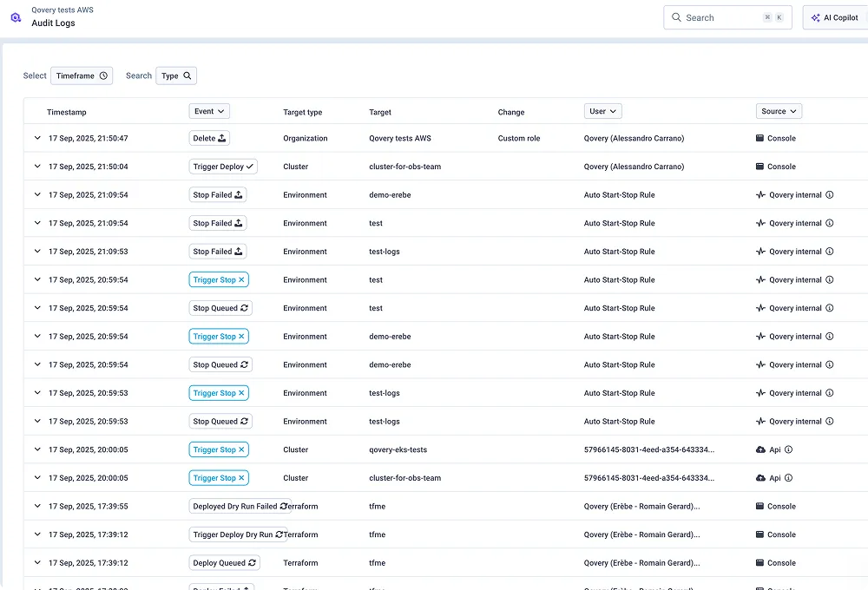The height and width of the screenshot is (590, 868).
Task: Click Api info icon for cluster-for-obs-team 20:00:05
Action: point(788,478)
